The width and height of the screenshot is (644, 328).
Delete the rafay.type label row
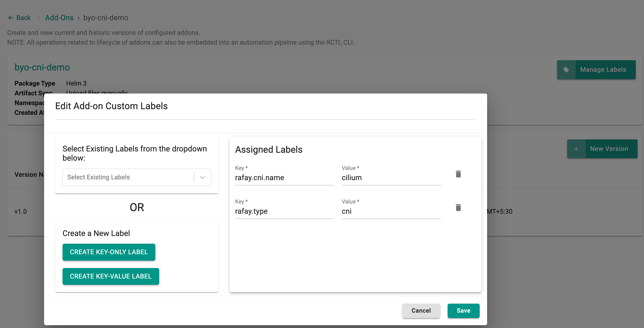[458, 208]
